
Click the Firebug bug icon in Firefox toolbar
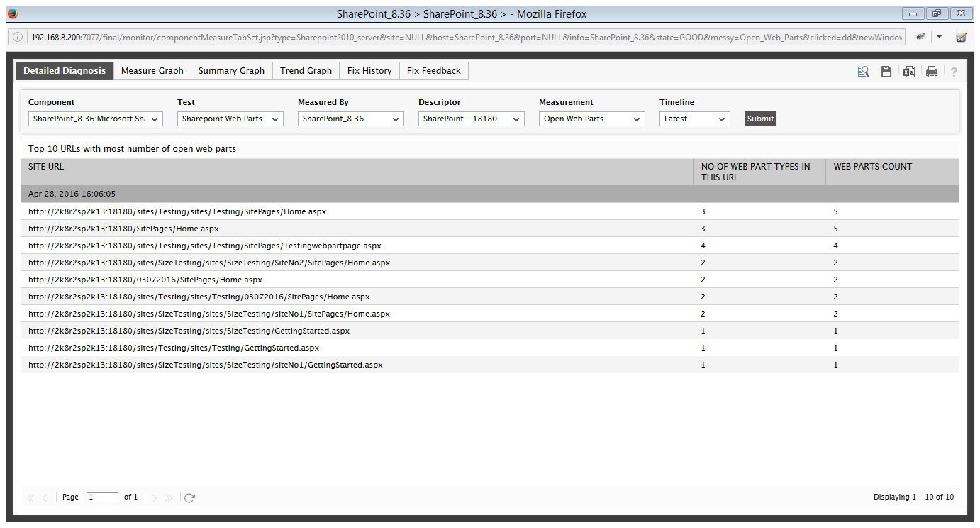tap(920, 37)
